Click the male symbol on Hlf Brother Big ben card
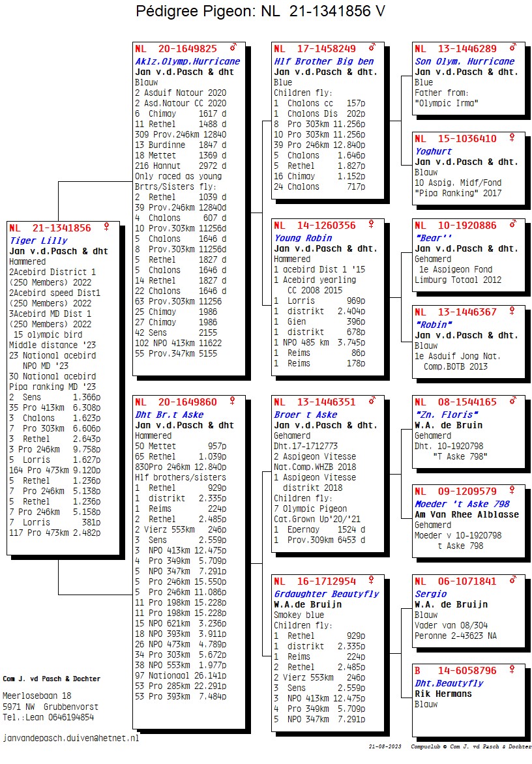The height and width of the screenshot is (764, 532). [372, 48]
